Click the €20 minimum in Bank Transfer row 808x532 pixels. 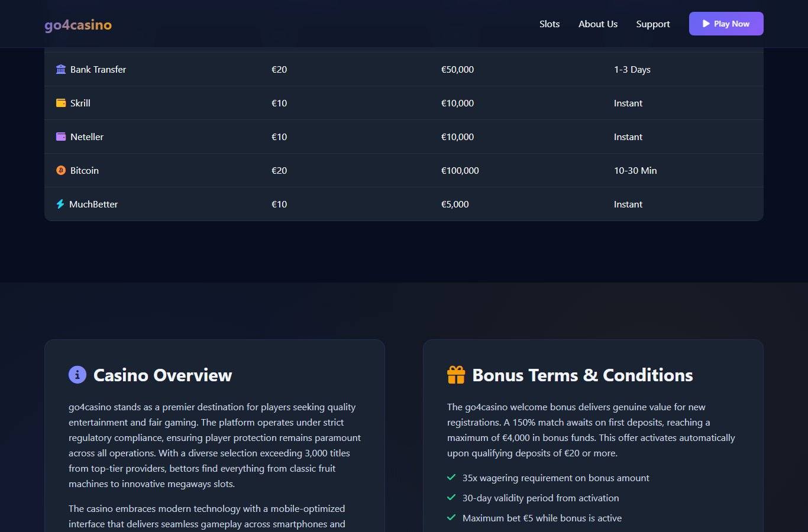(279, 69)
